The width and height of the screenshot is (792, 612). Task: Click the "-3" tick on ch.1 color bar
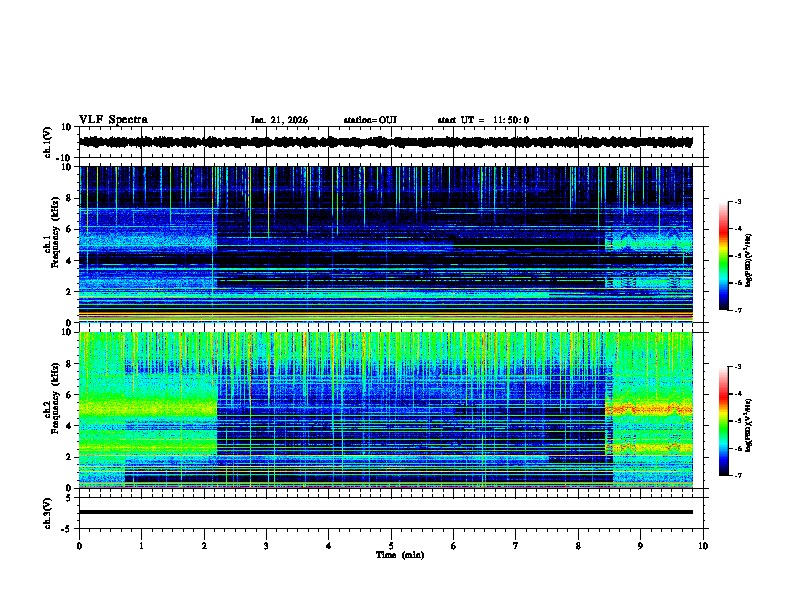coord(737,201)
